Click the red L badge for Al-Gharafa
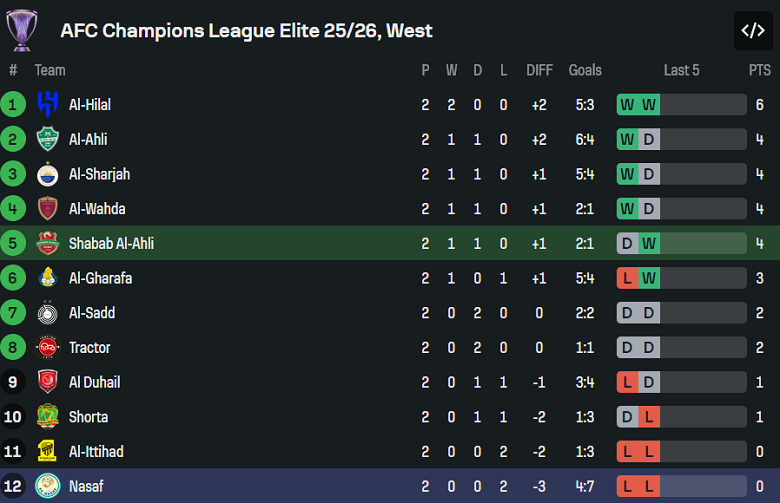This screenshot has height=503, width=780. 627,278
